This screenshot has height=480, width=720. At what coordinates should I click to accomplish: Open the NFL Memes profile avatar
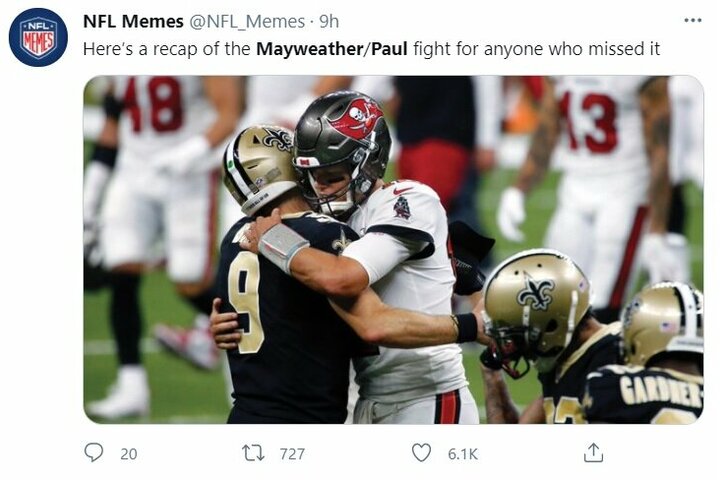38,37
